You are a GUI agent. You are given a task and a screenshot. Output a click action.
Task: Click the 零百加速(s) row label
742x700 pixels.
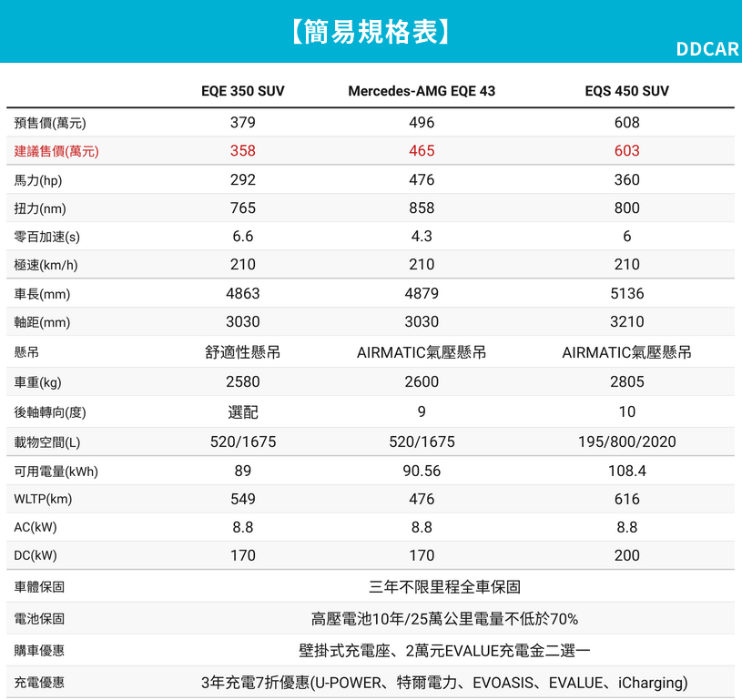click(x=47, y=237)
